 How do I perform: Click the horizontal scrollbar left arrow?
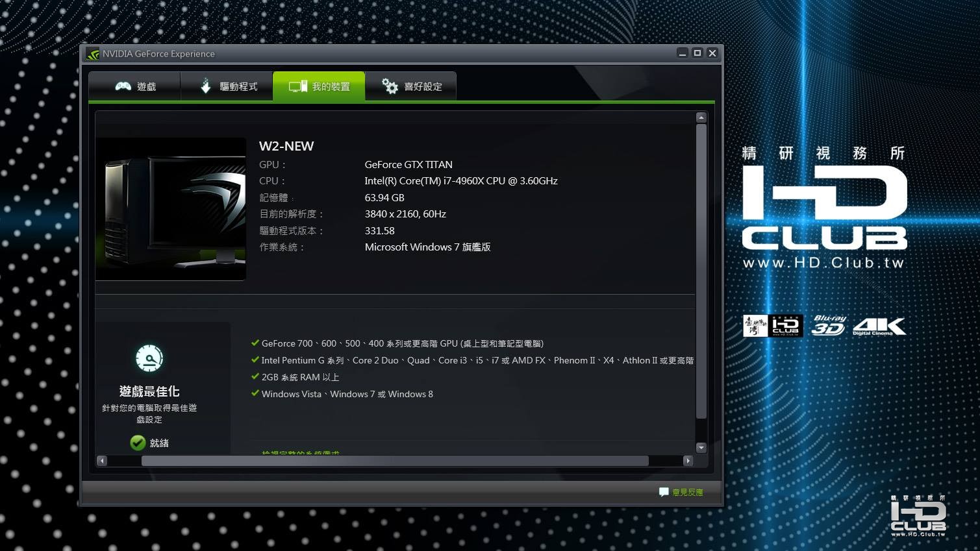[101, 461]
